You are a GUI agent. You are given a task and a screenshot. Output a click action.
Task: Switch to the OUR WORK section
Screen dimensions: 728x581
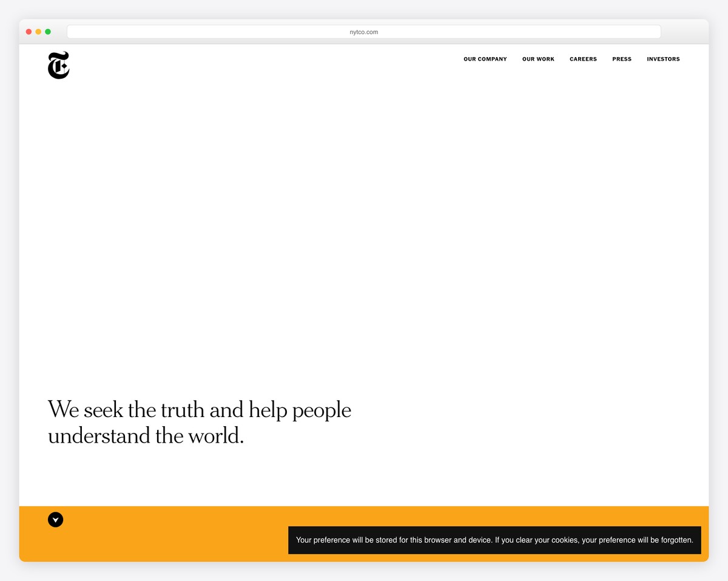point(538,59)
